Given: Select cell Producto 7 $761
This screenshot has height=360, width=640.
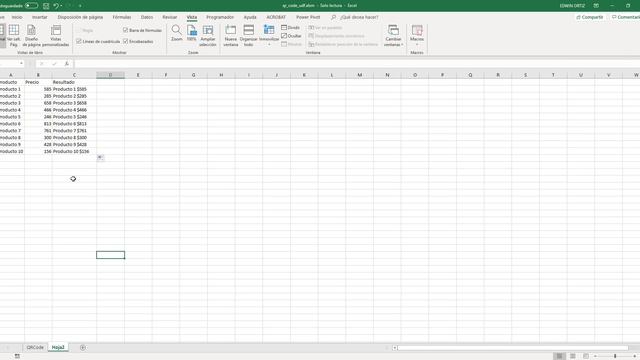Looking at the screenshot, I should pos(74,131).
